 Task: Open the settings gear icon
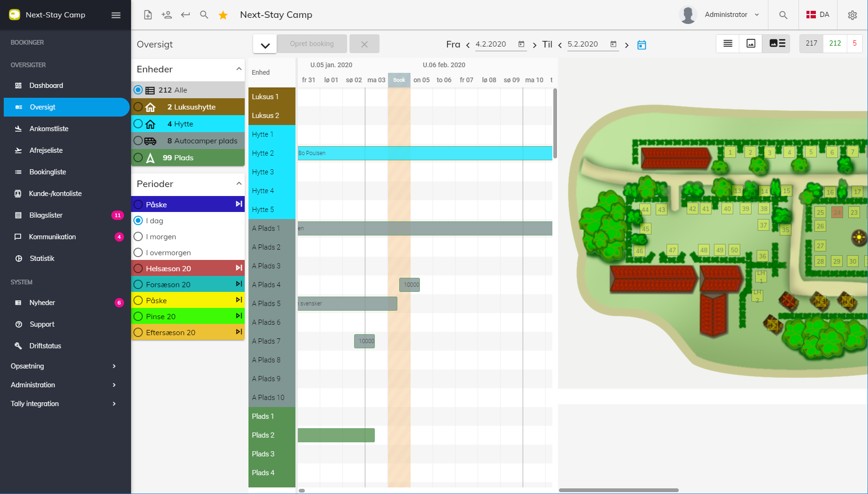(852, 15)
